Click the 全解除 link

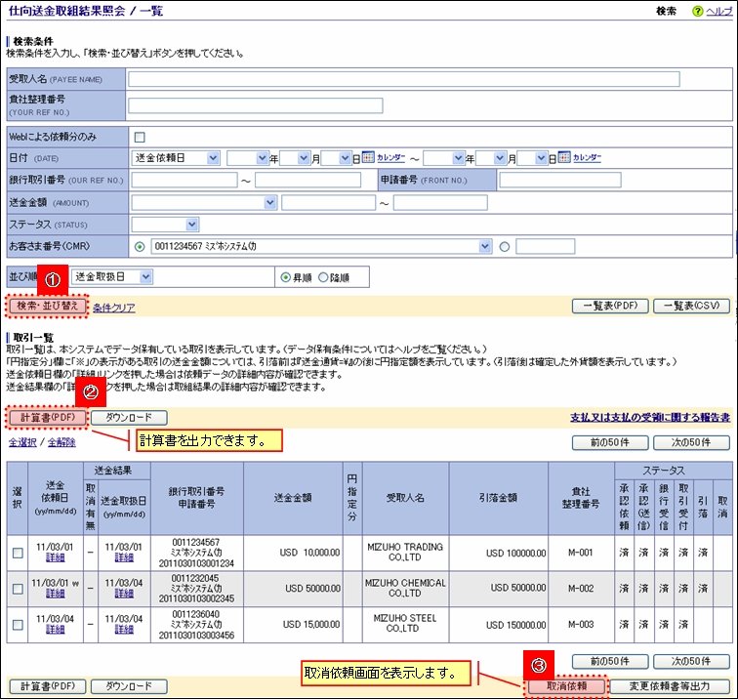coord(61,442)
